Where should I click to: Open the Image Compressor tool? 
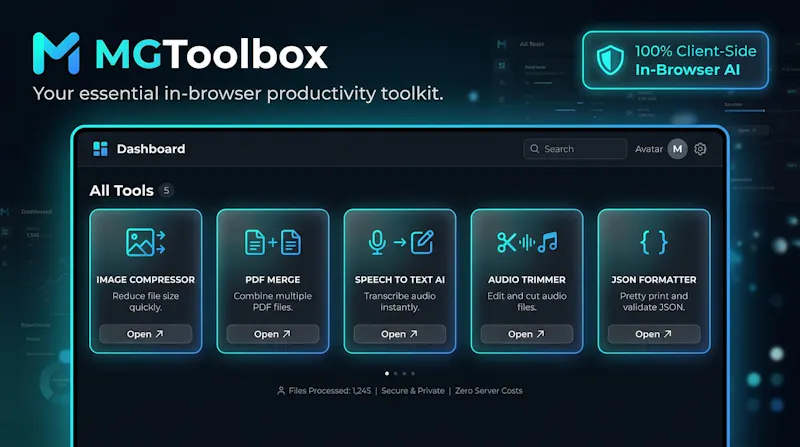pos(145,334)
